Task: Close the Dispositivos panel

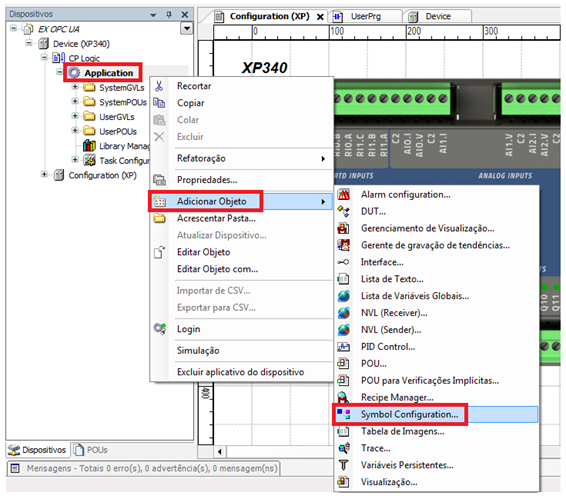Action: (185, 14)
